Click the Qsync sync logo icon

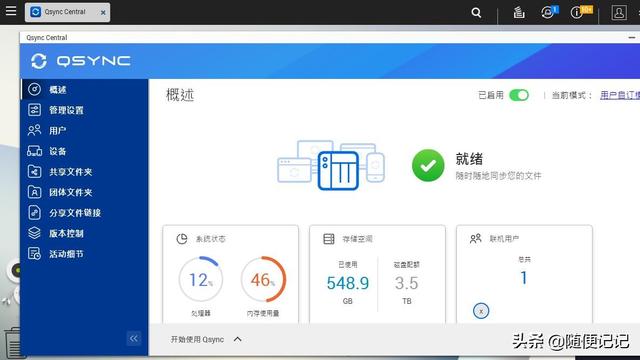(x=39, y=61)
